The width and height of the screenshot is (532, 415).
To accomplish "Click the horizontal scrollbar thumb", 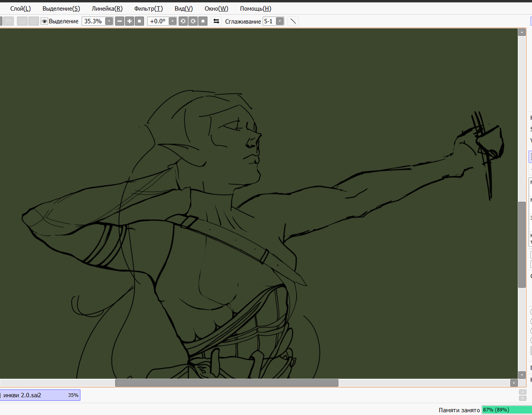I will pos(227,383).
